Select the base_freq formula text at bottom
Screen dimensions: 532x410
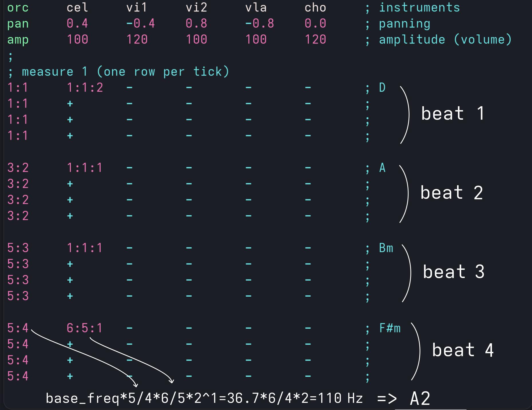pos(204,398)
